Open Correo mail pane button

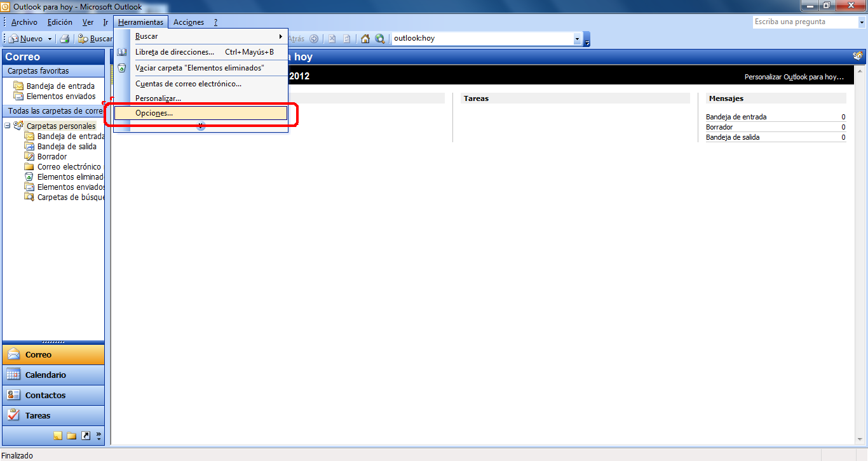click(53, 354)
